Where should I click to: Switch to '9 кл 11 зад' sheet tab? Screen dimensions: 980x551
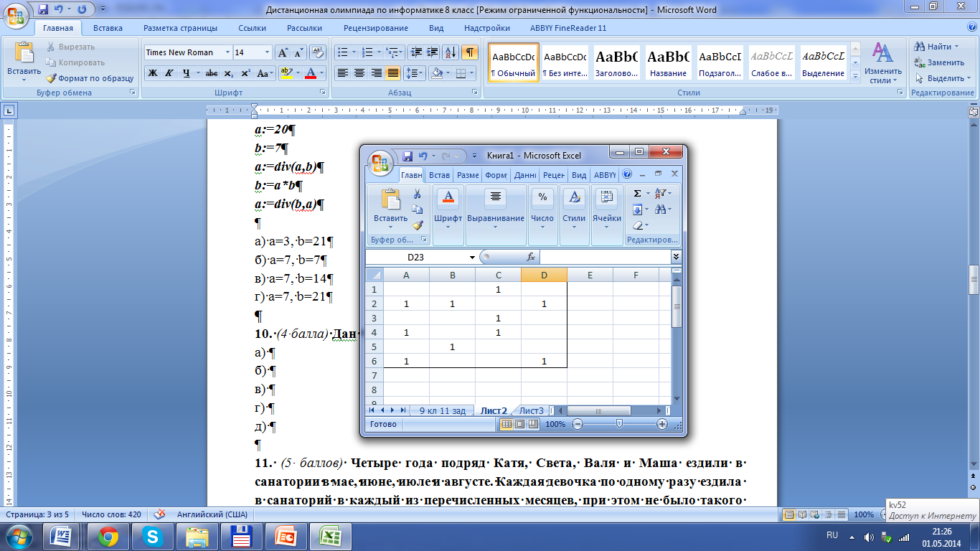(443, 410)
